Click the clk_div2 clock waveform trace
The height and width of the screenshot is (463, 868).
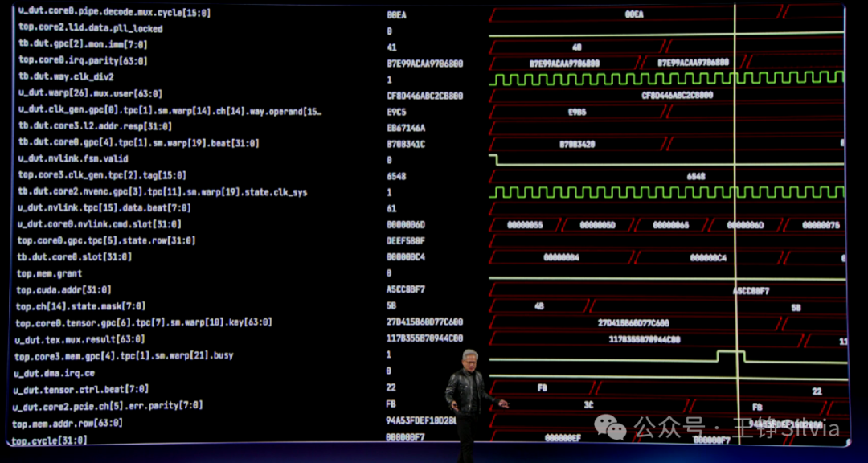coord(666,78)
